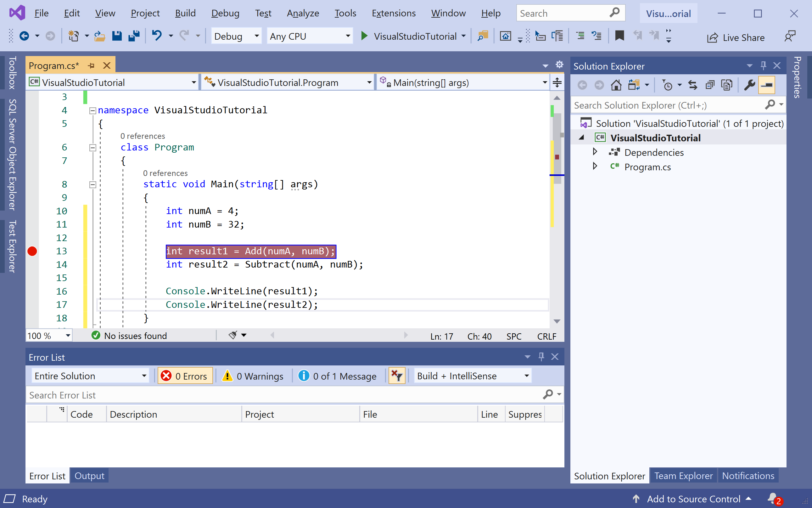The width and height of the screenshot is (812, 508).
Task: Click Live Share button
Action: point(736,37)
